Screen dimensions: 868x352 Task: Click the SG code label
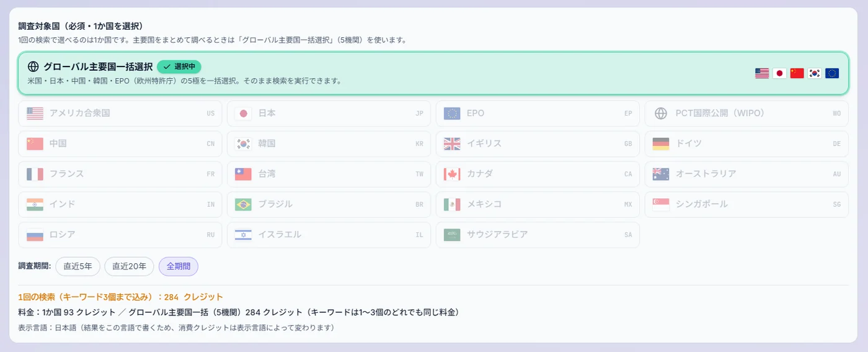837,205
